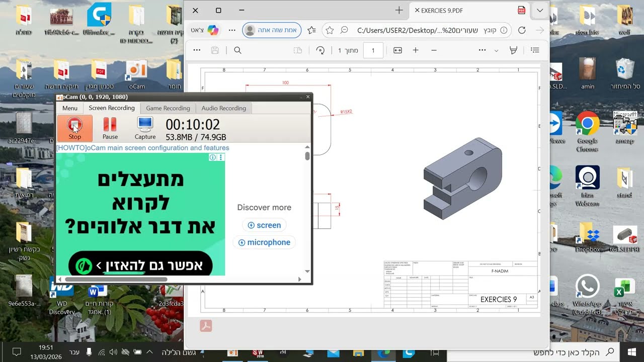Pause the oCam recording
The height and width of the screenshot is (362, 644).
pyautogui.click(x=110, y=128)
